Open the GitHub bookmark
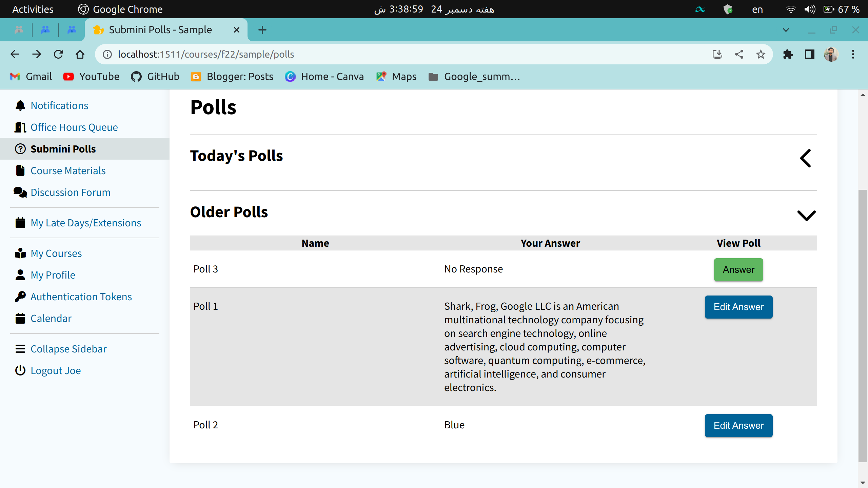This screenshot has height=488, width=868. pyautogui.click(x=155, y=77)
